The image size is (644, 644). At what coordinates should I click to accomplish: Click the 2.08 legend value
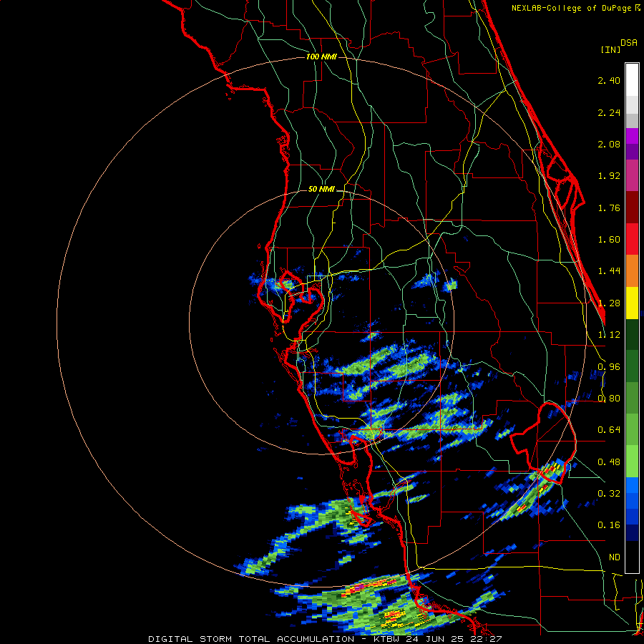(609, 144)
